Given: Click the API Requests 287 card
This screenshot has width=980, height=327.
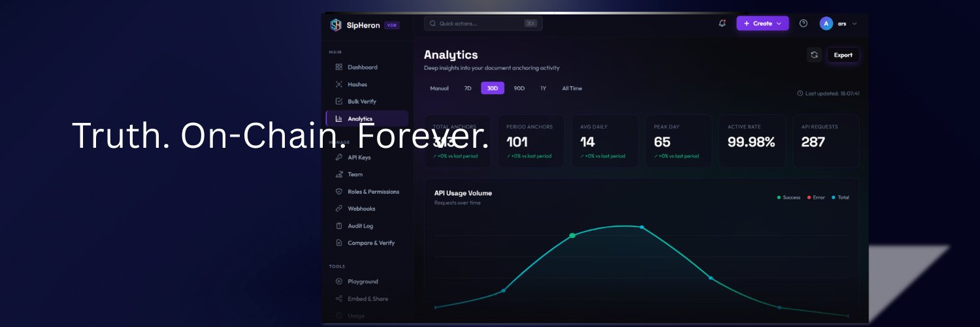Looking at the screenshot, I should pos(826,141).
